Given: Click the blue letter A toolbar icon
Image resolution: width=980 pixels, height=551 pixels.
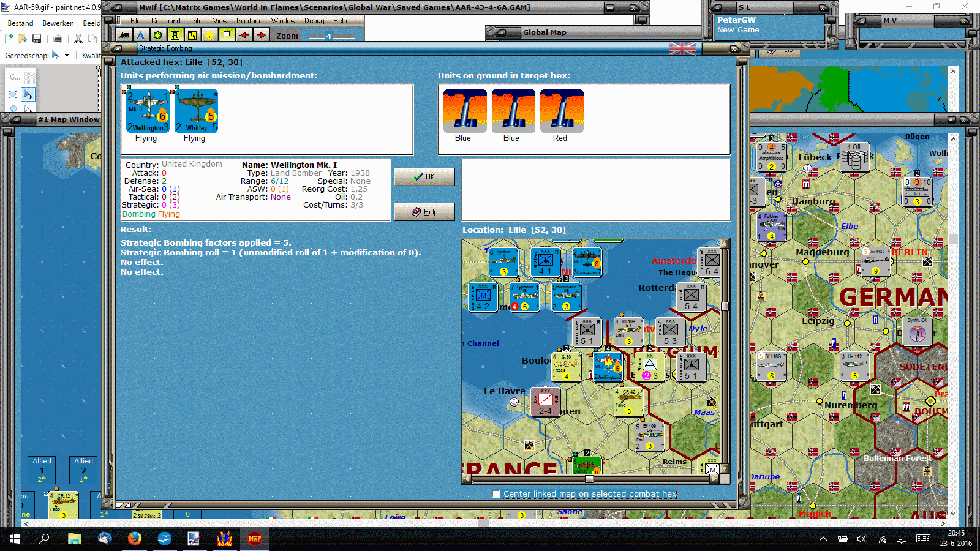Looking at the screenshot, I should click(x=141, y=36).
